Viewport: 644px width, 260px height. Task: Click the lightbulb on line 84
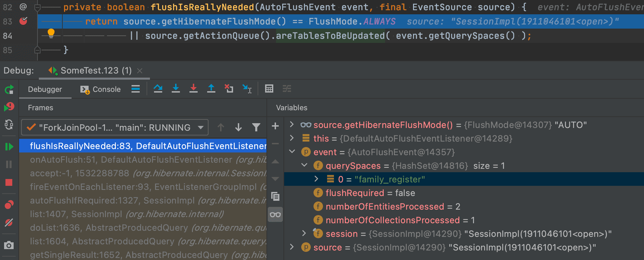click(51, 33)
